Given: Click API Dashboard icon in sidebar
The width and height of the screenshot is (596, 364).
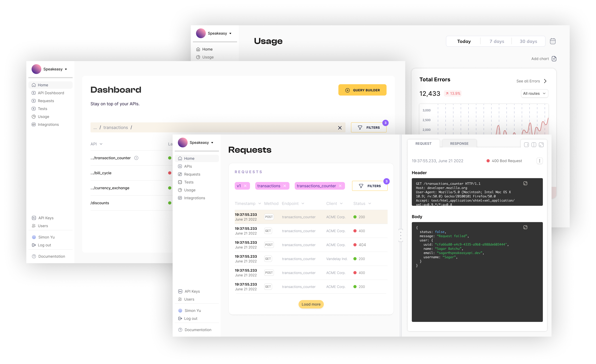Looking at the screenshot, I should (x=34, y=93).
